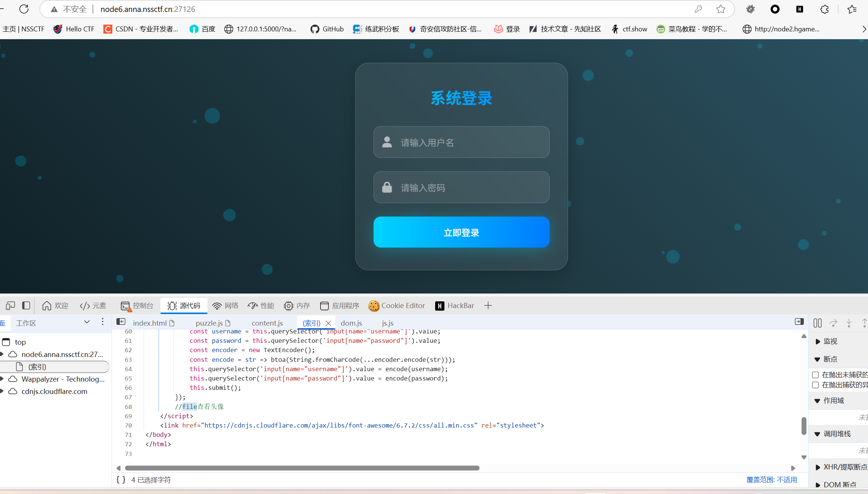Switch to the 性能 DevTools tab

(x=261, y=306)
